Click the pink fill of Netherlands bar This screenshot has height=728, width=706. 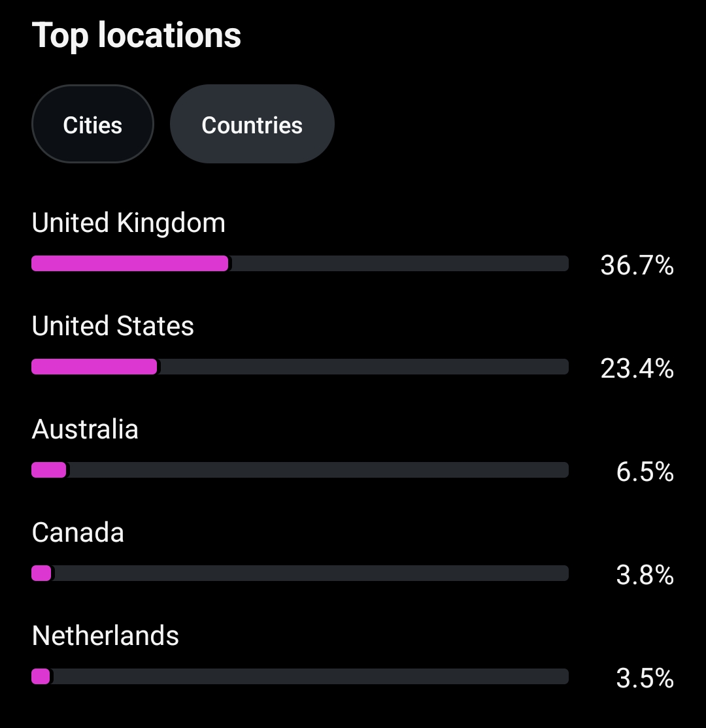(41, 676)
